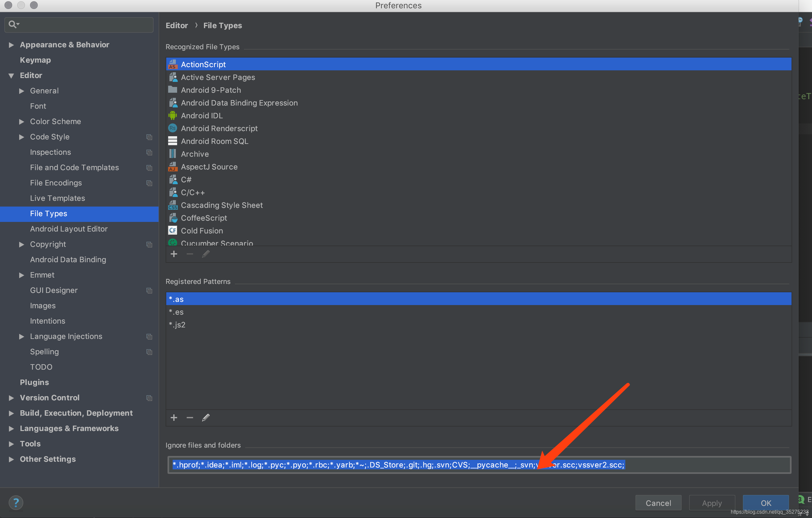The width and height of the screenshot is (812, 518).
Task: Edit the registered pattern with pencil icon
Action: pyautogui.click(x=206, y=418)
